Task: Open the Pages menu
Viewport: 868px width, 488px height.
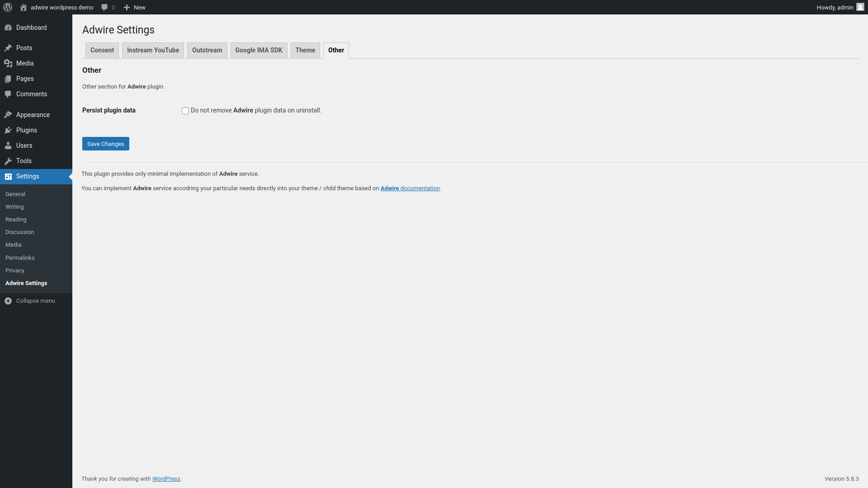Action: tap(25, 79)
